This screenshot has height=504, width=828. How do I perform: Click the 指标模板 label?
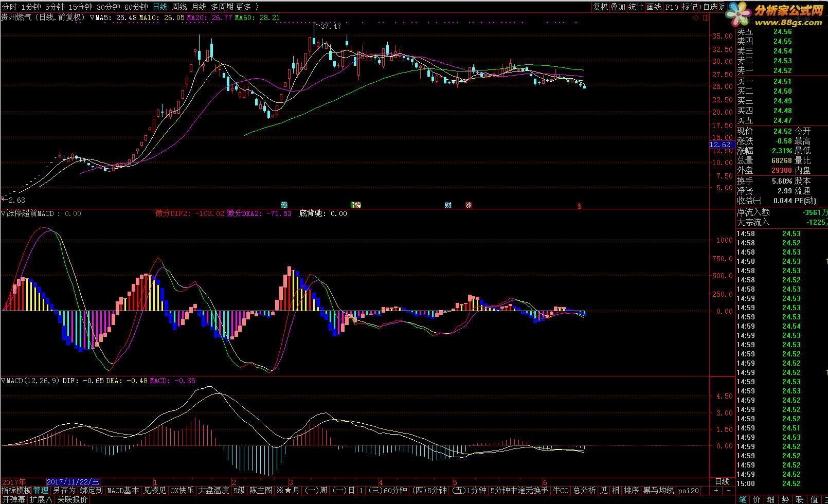pyautogui.click(x=16, y=491)
